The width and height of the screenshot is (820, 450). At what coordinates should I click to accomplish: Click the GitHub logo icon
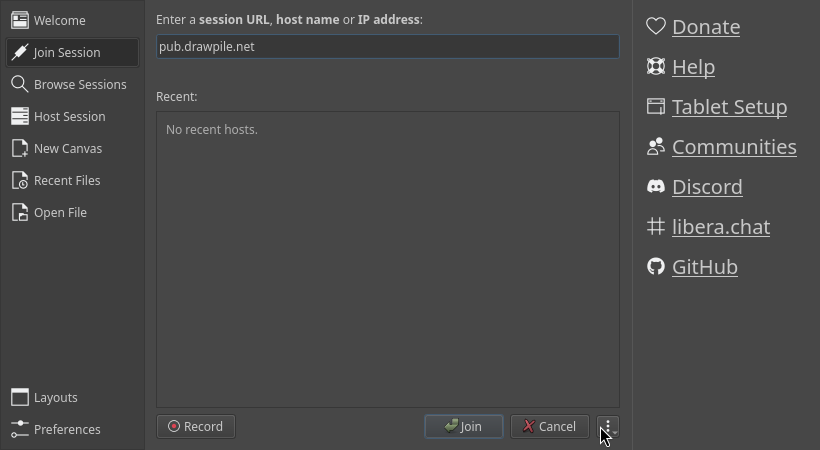(656, 267)
